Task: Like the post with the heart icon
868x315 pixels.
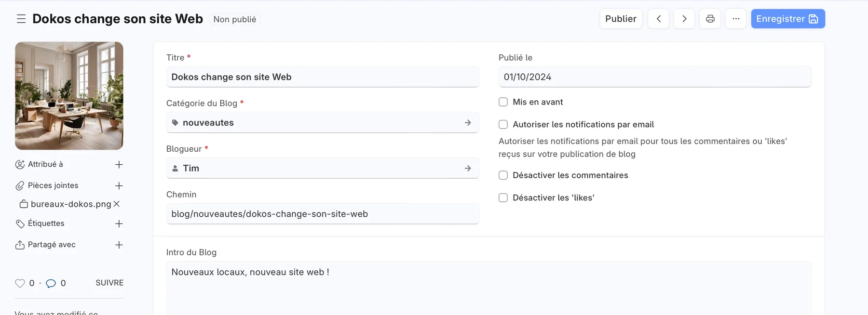Action: [x=20, y=283]
